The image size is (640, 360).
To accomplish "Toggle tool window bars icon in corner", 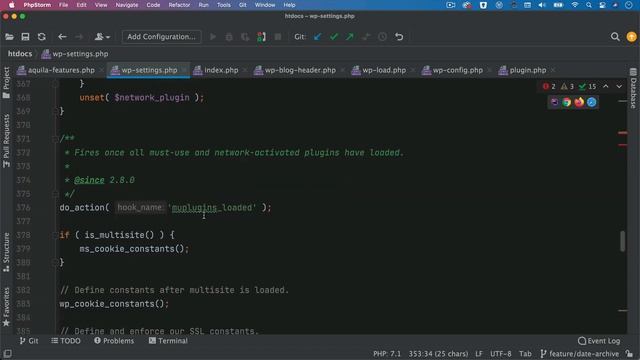I will click(7, 353).
